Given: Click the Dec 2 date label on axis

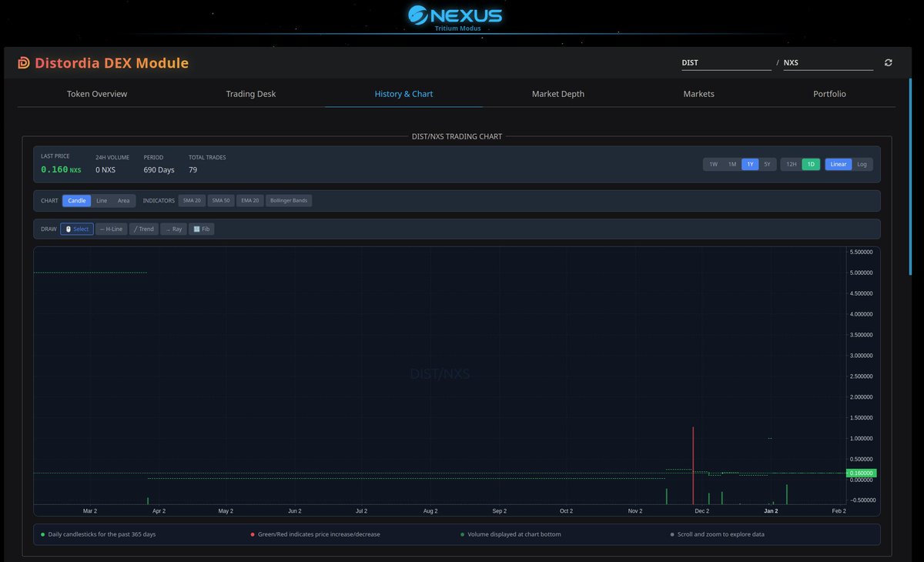Looking at the screenshot, I should (x=702, y=510).
